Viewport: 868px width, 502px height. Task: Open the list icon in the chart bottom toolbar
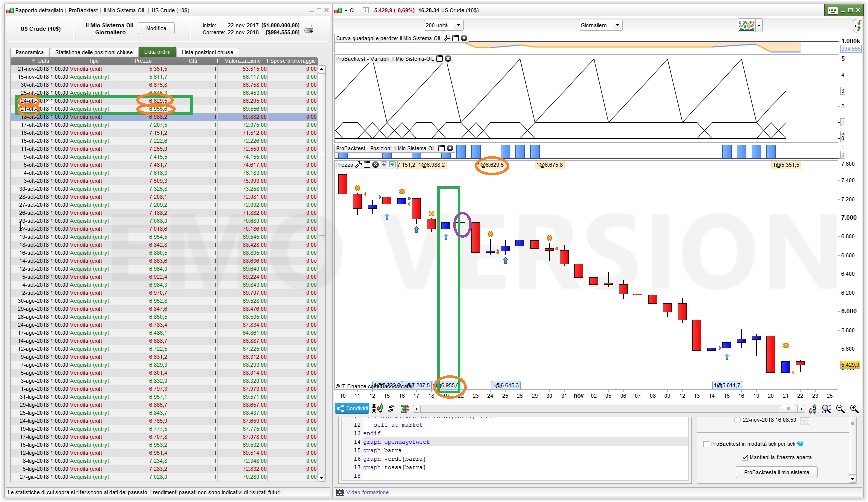click(391, 409)
